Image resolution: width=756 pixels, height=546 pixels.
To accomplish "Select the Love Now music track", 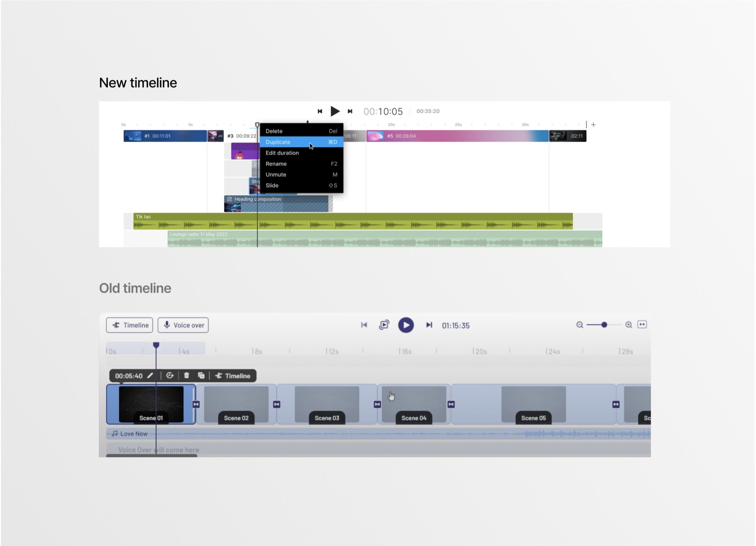I will click(x=378, y=434).
